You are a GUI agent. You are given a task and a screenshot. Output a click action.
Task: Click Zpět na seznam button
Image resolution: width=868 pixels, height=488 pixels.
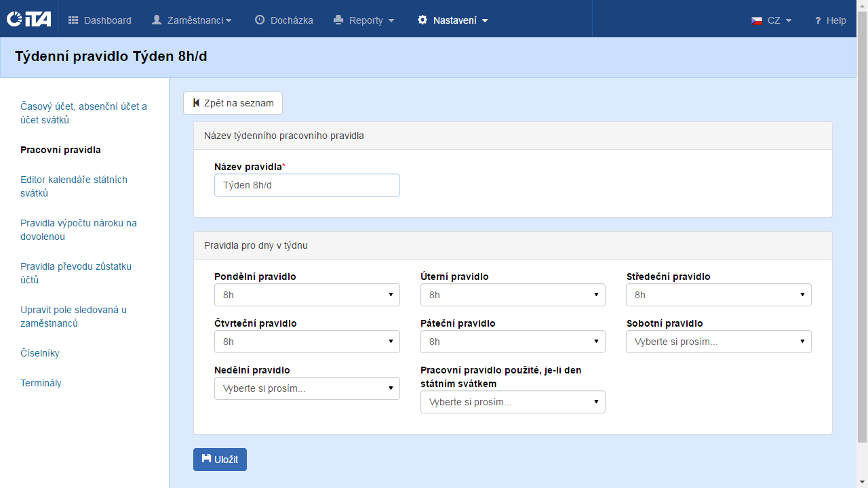[233, 103]
